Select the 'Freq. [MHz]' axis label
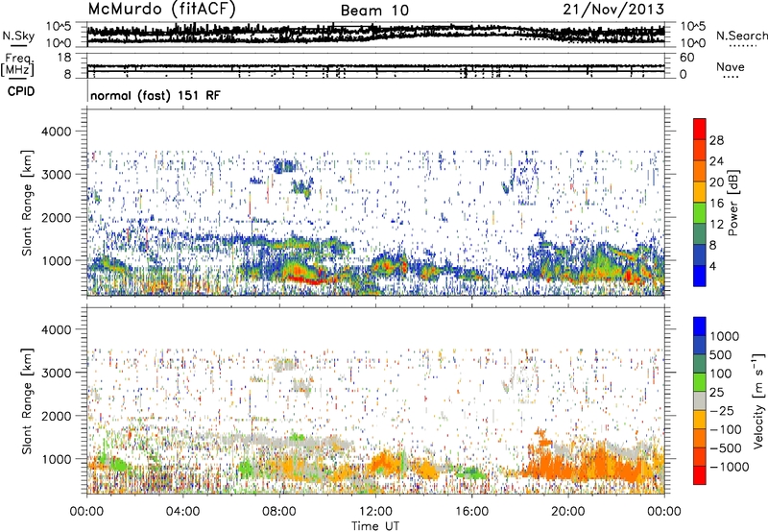 click(18, 64)
